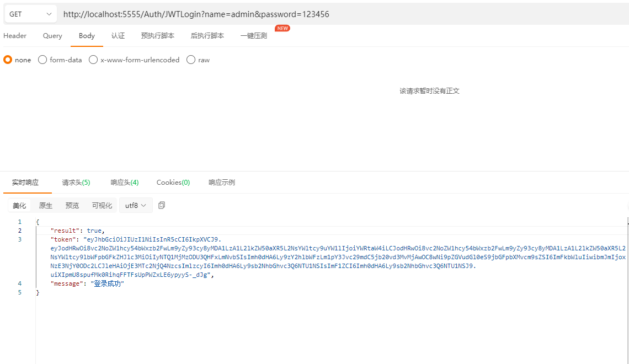Open the Cookies response tab

click(x=173, y=182)
